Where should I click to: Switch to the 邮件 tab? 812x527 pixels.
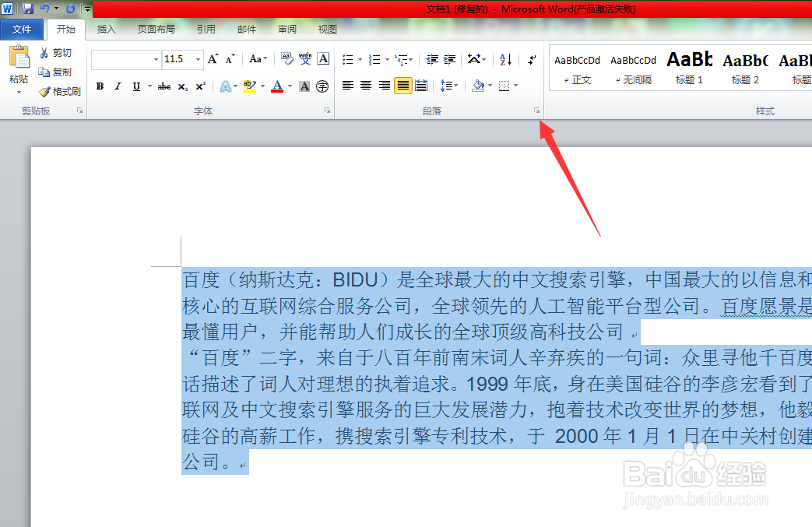click(247, 30)
